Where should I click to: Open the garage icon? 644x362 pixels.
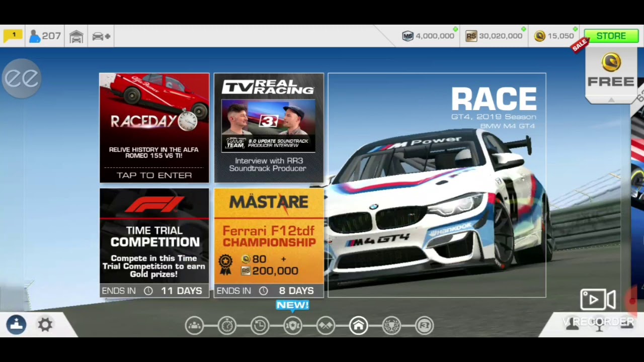pyautogui.click(x=76, y=36)
